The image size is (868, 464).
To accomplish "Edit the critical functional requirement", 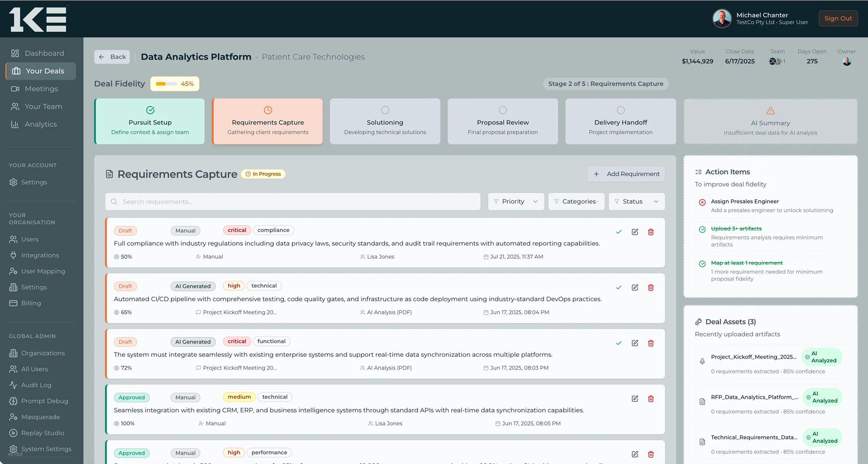I will pos(635,343).
